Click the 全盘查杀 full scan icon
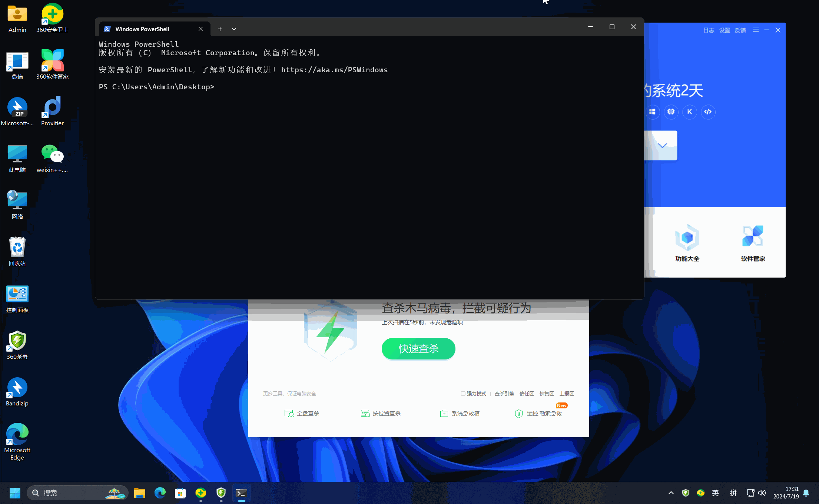 click(289, 414)
